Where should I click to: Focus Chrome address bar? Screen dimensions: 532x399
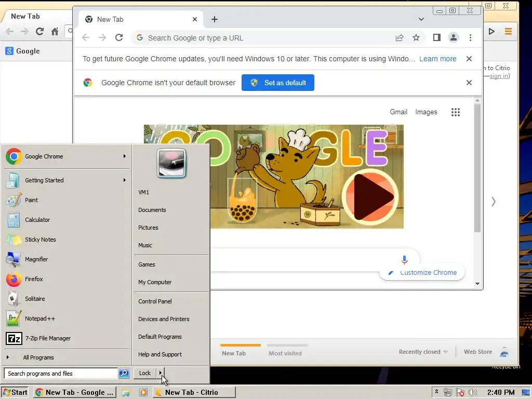[x=263, y=37]
